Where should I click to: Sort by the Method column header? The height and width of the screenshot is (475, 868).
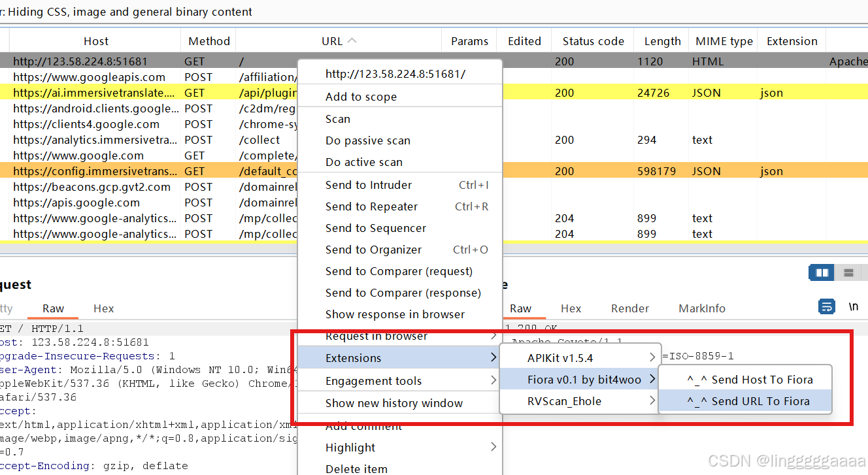209,41
